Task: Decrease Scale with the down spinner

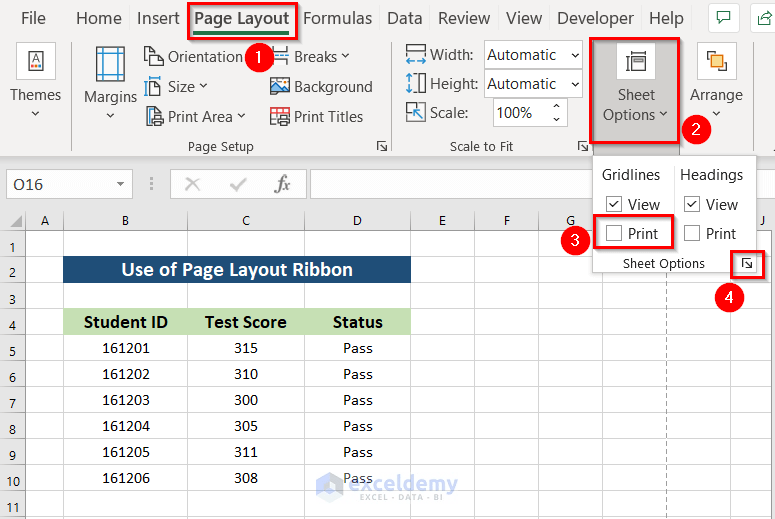Action: pos(557,119)
